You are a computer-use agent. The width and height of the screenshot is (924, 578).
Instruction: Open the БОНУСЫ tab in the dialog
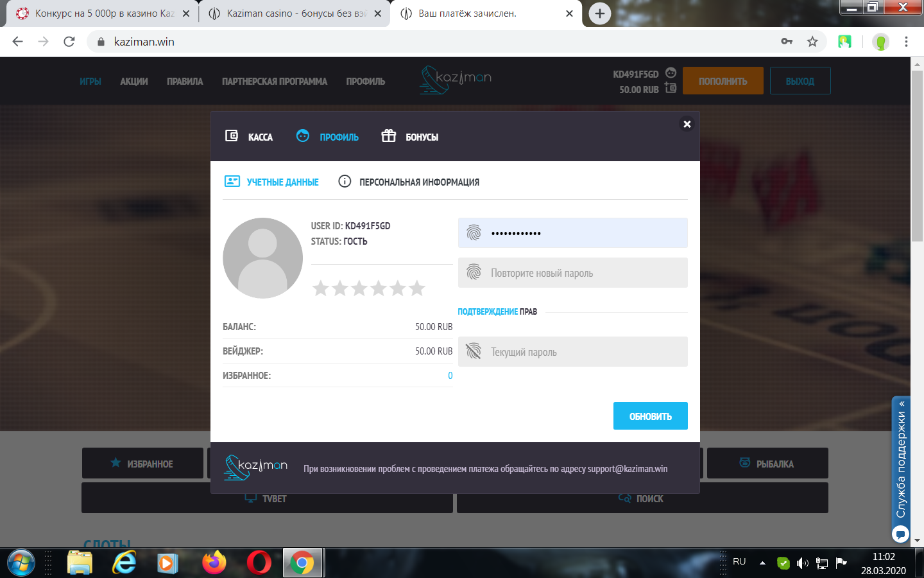[x=410, y=137]
